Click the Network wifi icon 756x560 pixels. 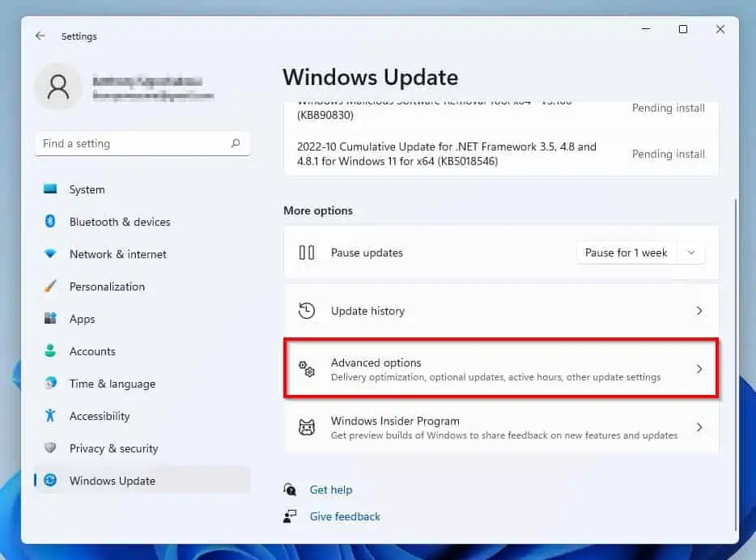(x=50, y=253)
